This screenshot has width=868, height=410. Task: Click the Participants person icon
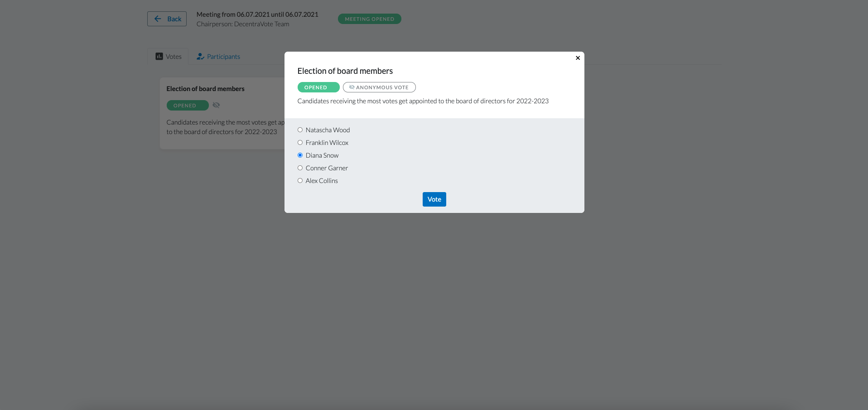coord(200,57)
